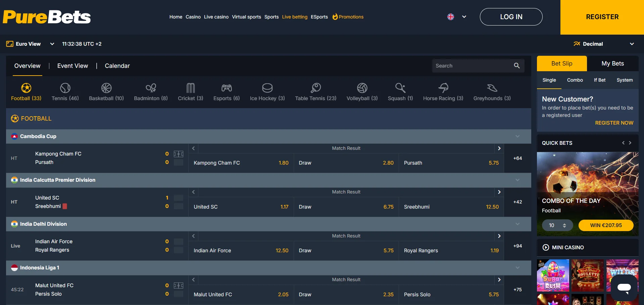Select the Volleyball sport icon
The image size is (644, 305).
362,88
